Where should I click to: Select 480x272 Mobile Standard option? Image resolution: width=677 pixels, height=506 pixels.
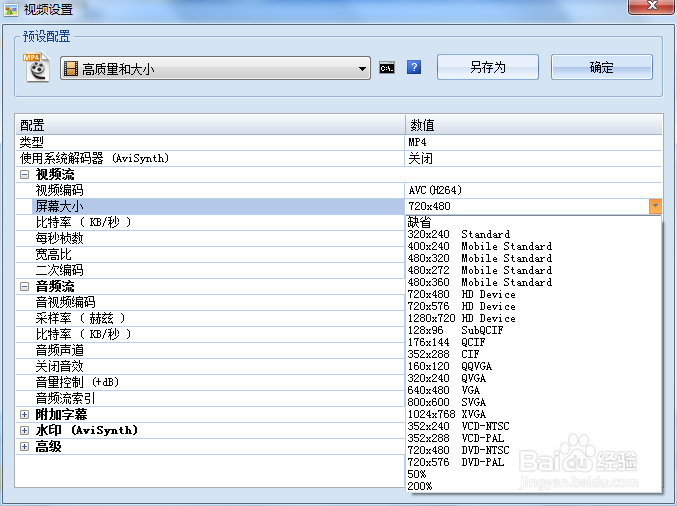coord(533,270)
